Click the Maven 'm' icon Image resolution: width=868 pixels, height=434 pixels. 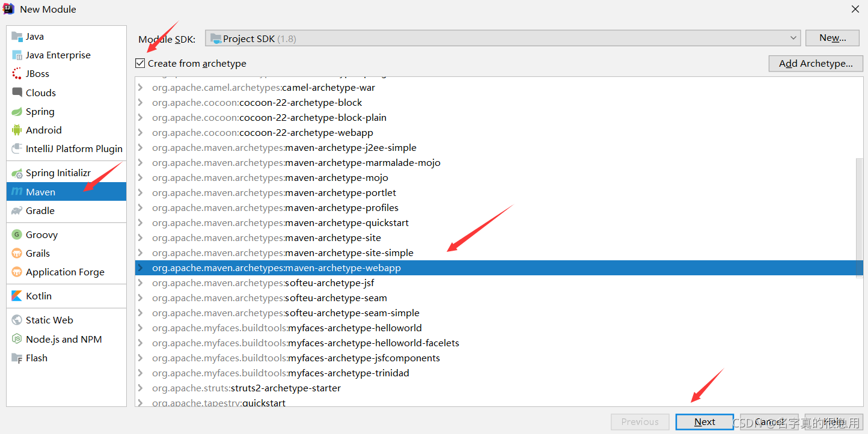(17, 192)
